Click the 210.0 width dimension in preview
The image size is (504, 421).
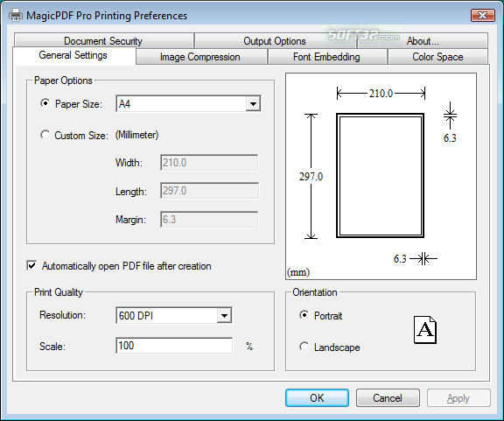[x=381, y=94]
